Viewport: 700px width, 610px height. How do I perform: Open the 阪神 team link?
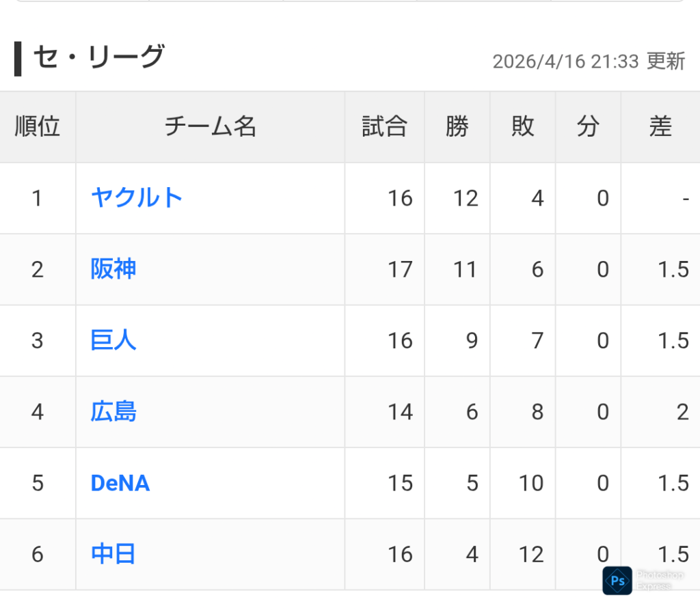pyautogui.click(x=113, y=269)
